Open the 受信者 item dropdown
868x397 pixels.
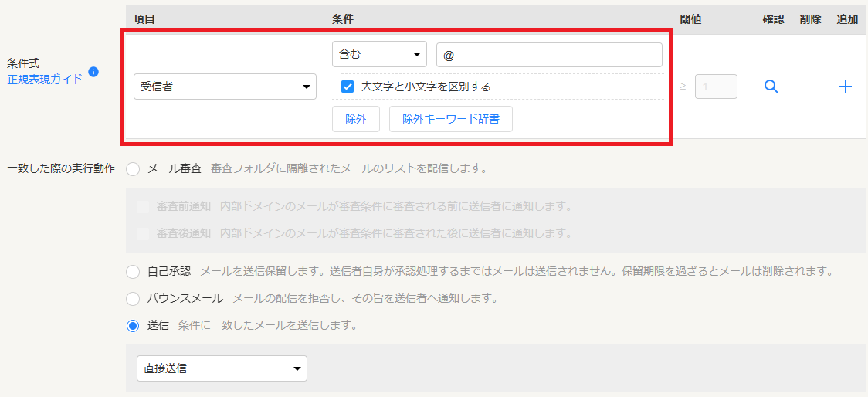[x=225, y=87]
